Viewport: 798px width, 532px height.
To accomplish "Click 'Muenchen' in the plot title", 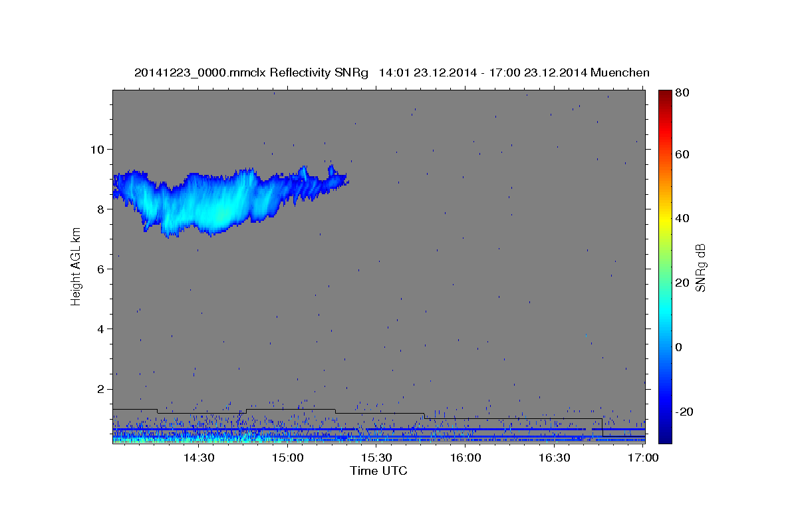I will pos(618,72).
